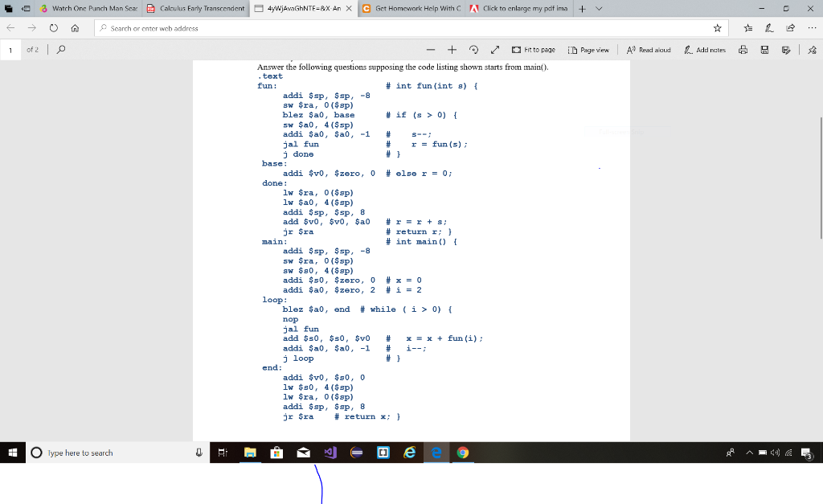Set these tabs aside icon

pos(25,8)
